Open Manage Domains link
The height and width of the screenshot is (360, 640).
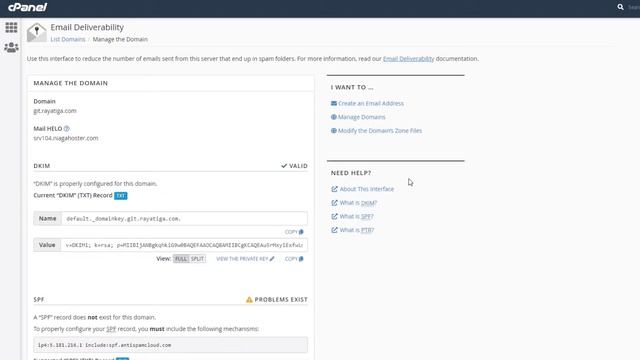point(358,117)
